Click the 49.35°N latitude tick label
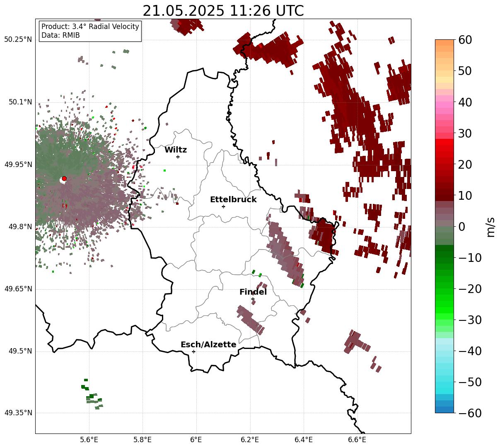Image resolution: width=500 pixels, height=448 pixels. click(x=18, y=413)
